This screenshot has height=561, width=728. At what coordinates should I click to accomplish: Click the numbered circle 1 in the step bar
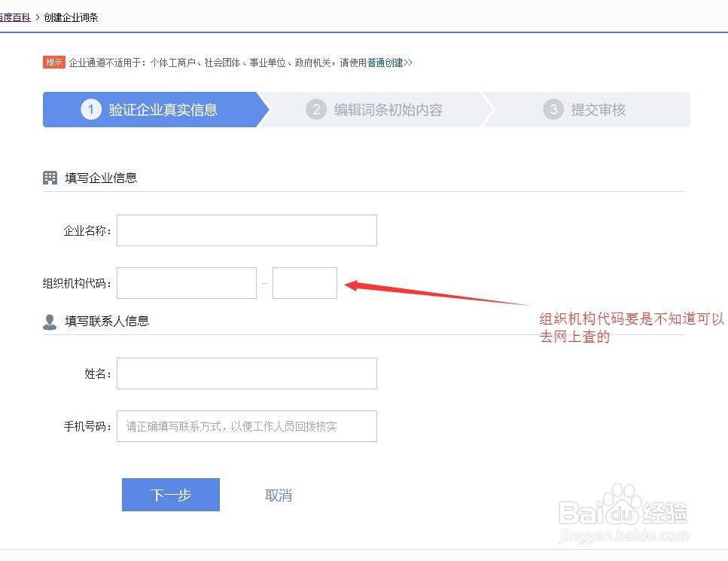[x=91, y=109]
